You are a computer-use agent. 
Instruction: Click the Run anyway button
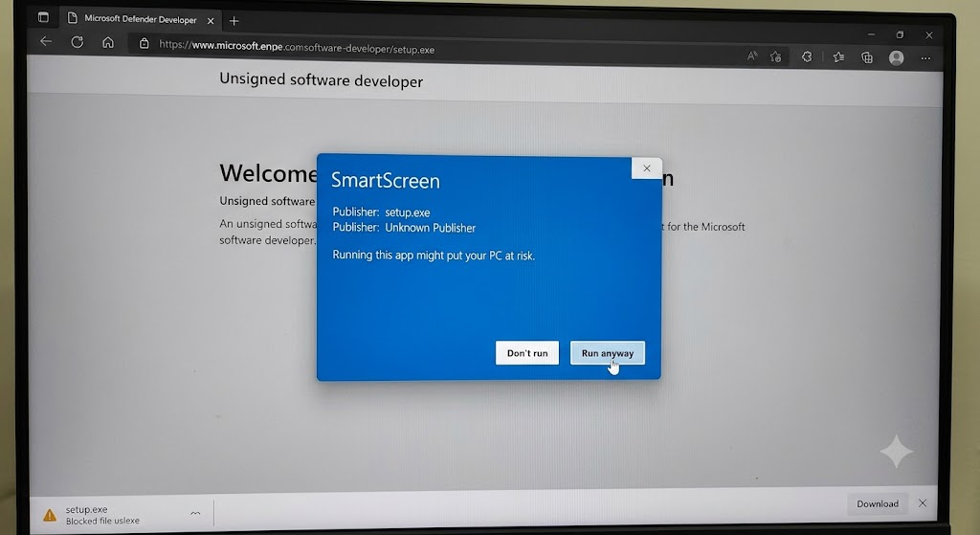[x=607, y=353]
